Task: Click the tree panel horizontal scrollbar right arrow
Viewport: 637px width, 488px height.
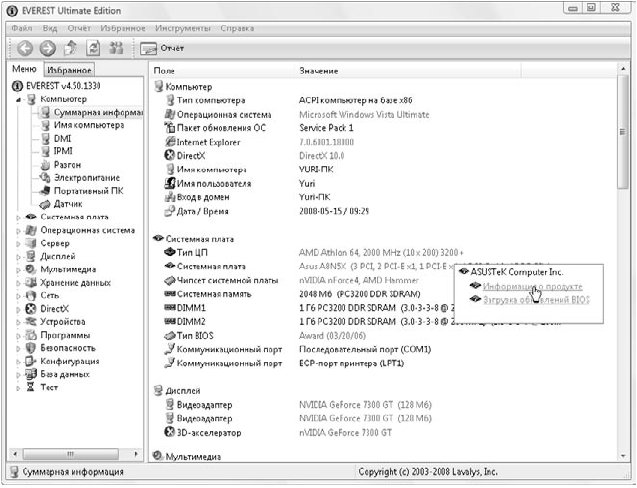Action: coord(136,453)
